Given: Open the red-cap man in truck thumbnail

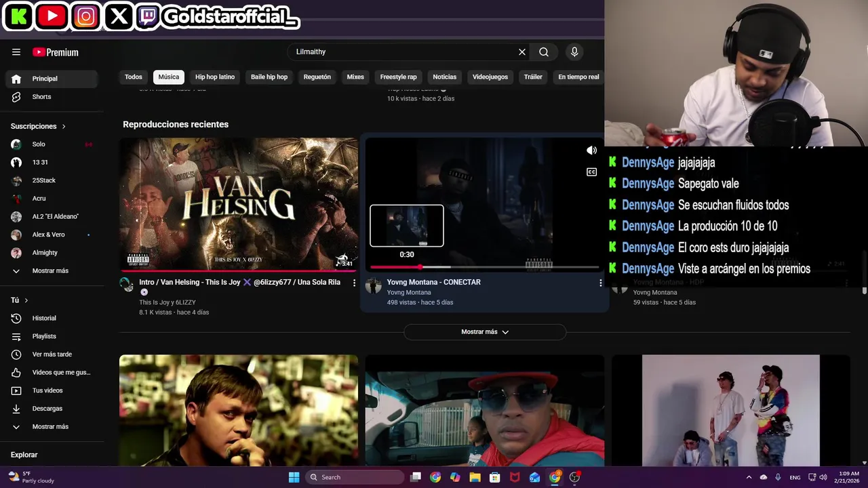Looking at the screenshot, I should click(x=484, y=411).
